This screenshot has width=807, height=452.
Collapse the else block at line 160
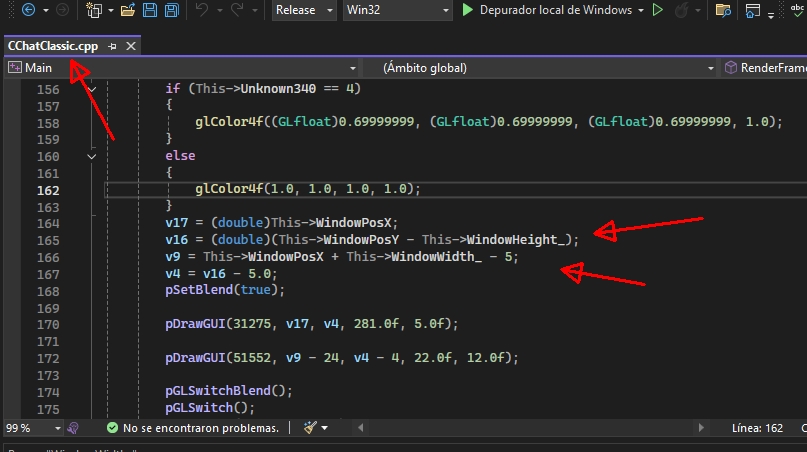pyautogui.click(x=92, y=156)
